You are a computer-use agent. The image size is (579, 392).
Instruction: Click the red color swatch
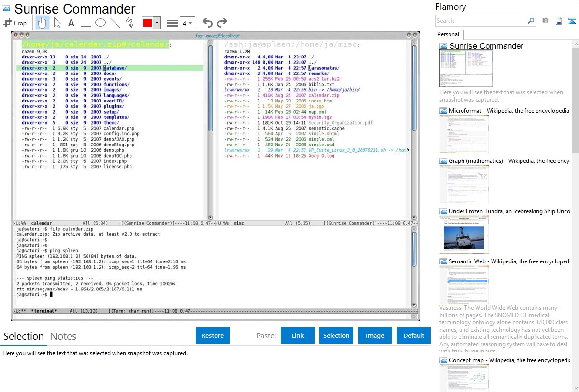pyautogui.click(x=147, y=23)
